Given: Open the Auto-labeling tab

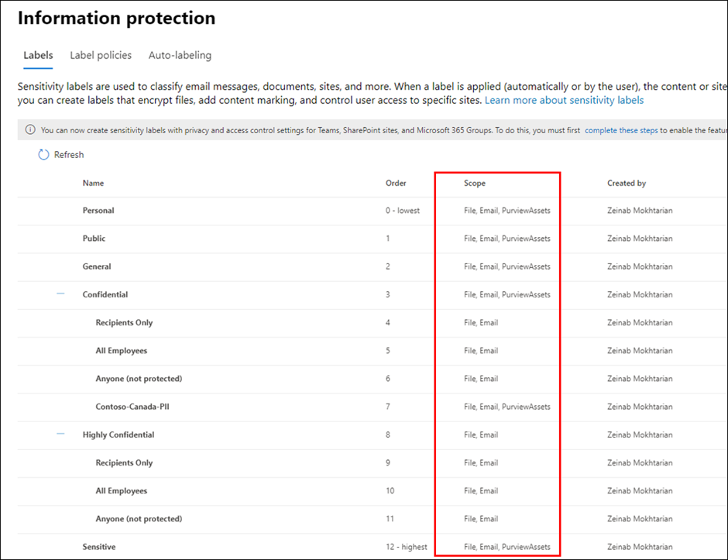Looking at the screenshot, I should point(180,55).
